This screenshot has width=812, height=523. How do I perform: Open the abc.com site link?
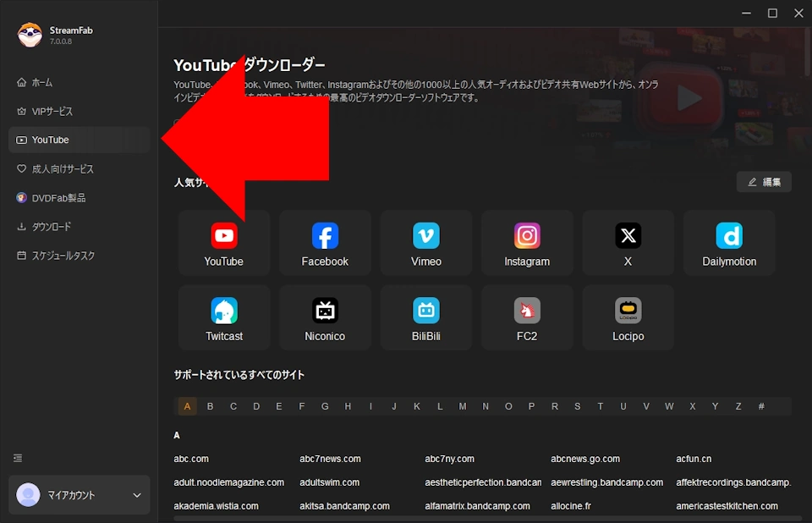pos(191,459)
